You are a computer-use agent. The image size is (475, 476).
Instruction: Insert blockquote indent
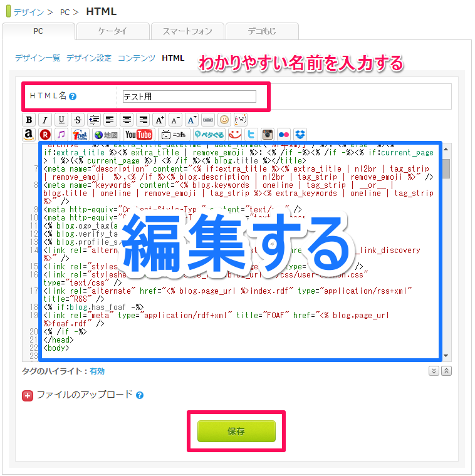pyautogui.click(x=94, y=120)
